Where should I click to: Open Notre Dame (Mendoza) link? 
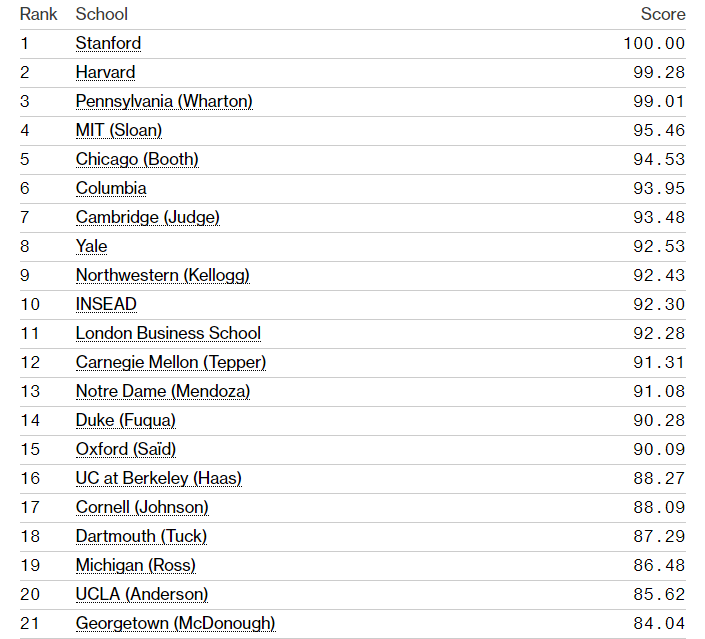point(163,391)
